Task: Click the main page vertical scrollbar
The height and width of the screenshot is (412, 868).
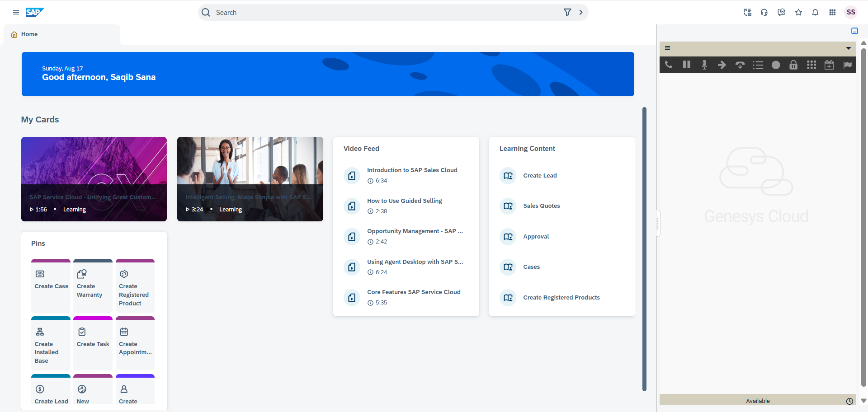Action: pos(644,248)
